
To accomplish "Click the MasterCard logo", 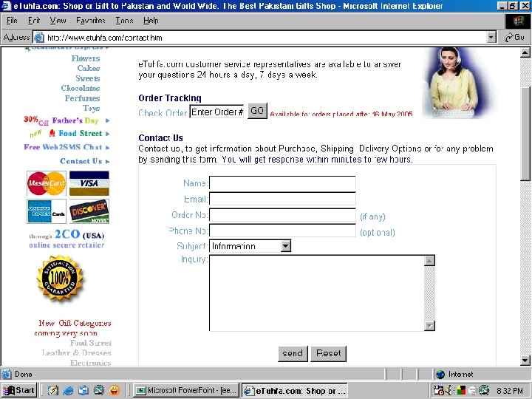I will coord(47,183).
